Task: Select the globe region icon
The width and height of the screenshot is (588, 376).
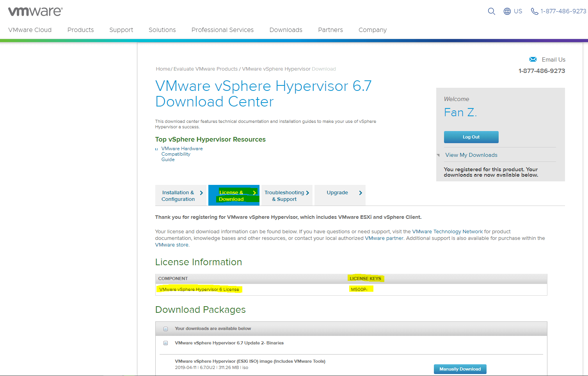Action: [x=507, y=11]
